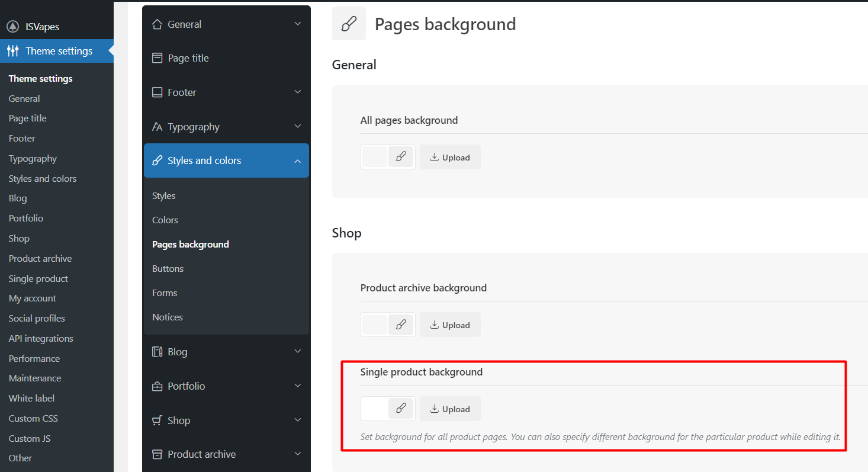The width and height of the screenshot is (868, 472).
Task: Open Theme settings in admin sidebar
Action: pos(57,51)
